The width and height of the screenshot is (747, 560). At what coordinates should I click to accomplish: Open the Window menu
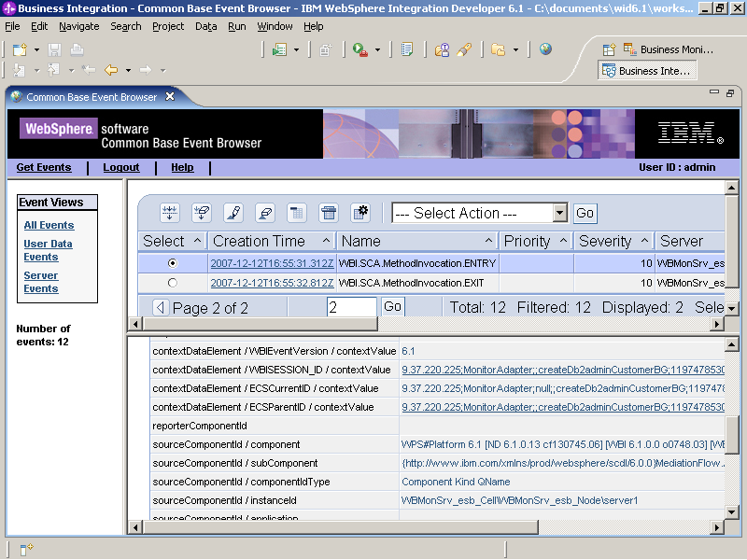coord(275,27)
